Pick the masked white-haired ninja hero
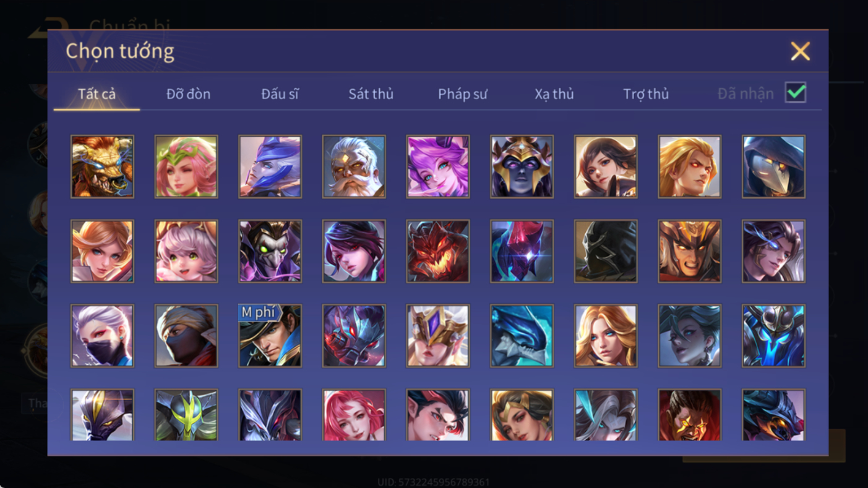The image size is (868, 488). click(x=102, y=336)
